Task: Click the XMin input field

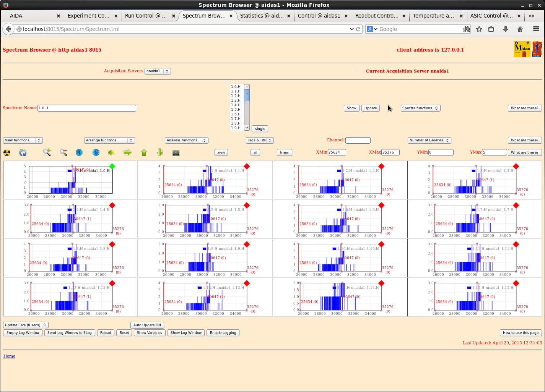Action: click(337, 152)
